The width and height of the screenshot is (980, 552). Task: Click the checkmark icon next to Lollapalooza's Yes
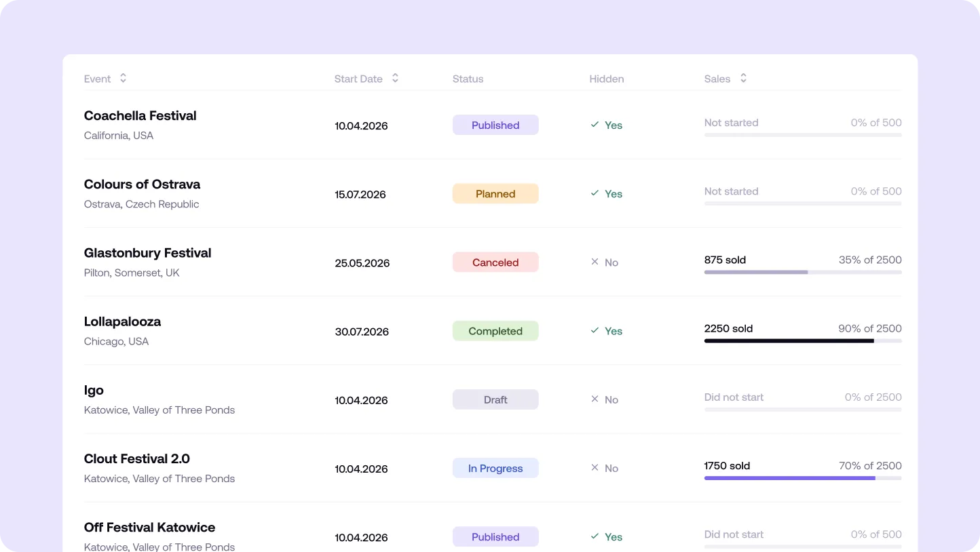[594, 331]
